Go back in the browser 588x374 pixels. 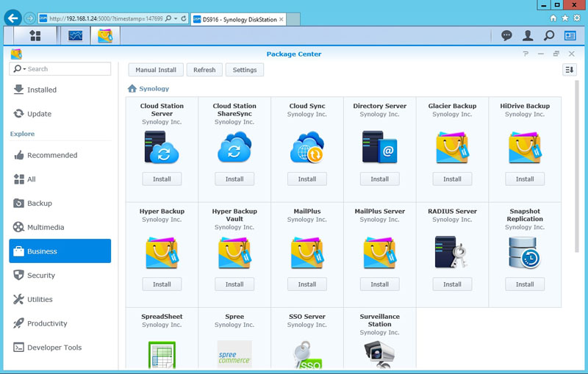12,18
